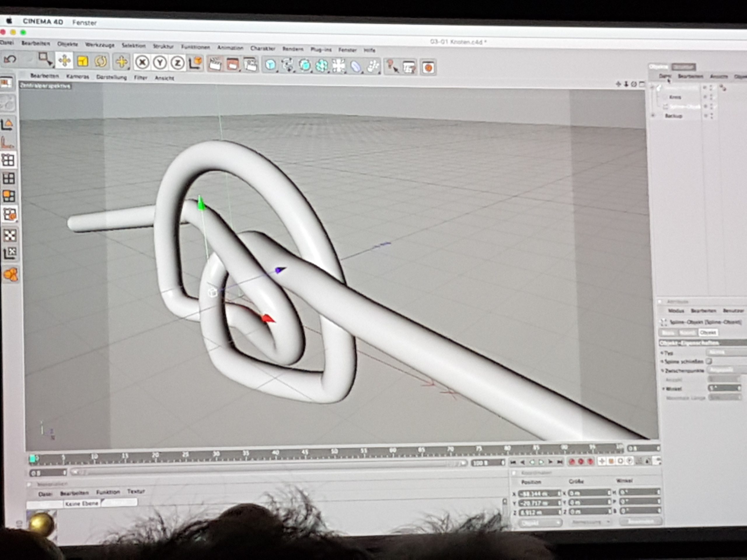The height and width of the screenshot is (560, 747).
Task: Open the Zwischenpunkte dropdown
Action: (726, 370)
